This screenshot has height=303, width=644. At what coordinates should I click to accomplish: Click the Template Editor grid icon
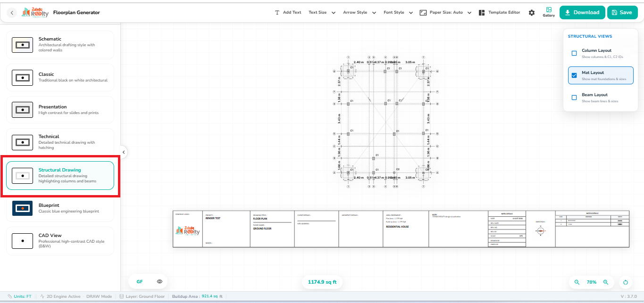coord(482,13)
